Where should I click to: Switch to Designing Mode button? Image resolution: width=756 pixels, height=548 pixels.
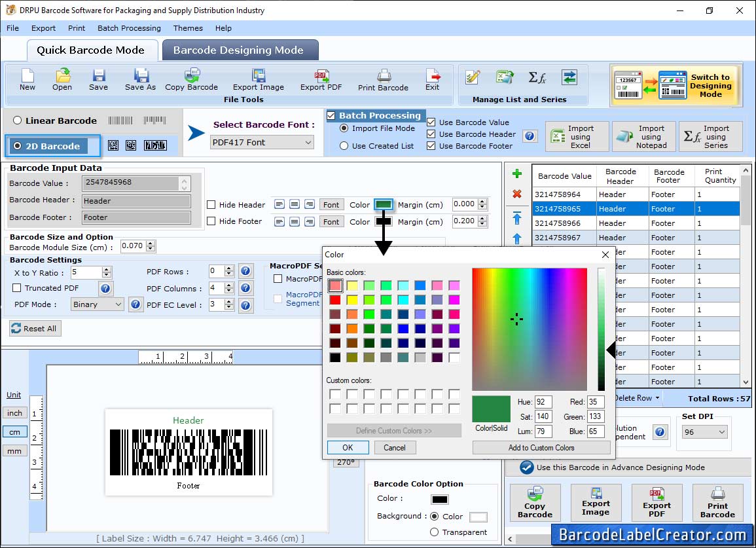[x=675, y=85]
